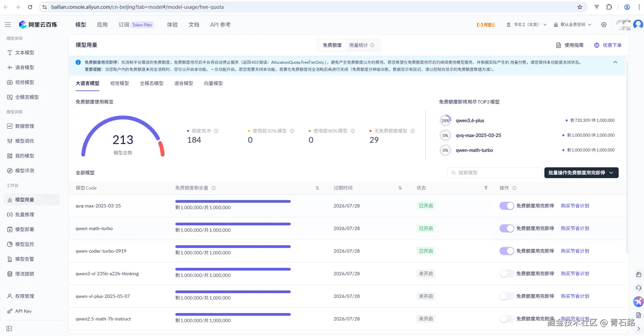
Task: Switch to 语音模型 tab
Action: point(184,83)
